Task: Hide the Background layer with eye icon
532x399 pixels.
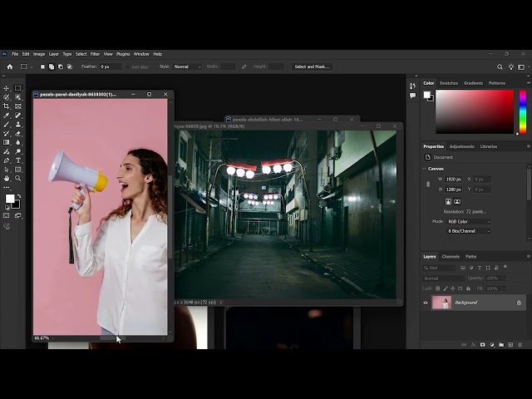Action: (426, 303)
